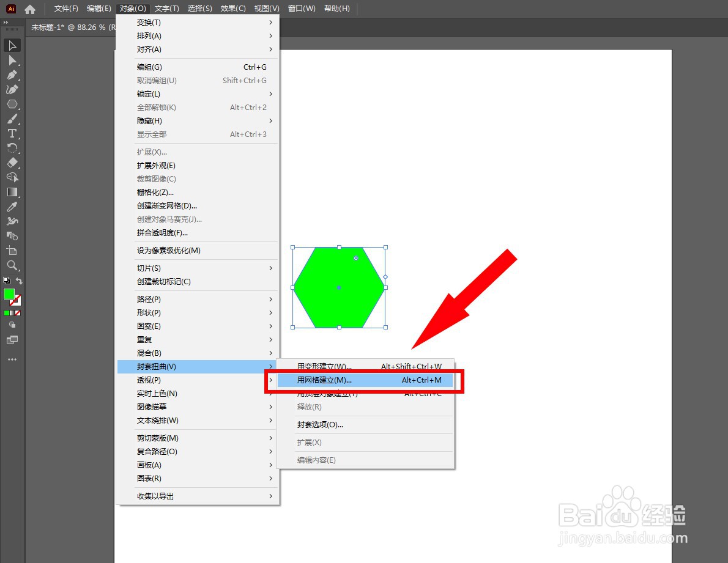Expand the 形状(P) submenu

click(198, 312)
